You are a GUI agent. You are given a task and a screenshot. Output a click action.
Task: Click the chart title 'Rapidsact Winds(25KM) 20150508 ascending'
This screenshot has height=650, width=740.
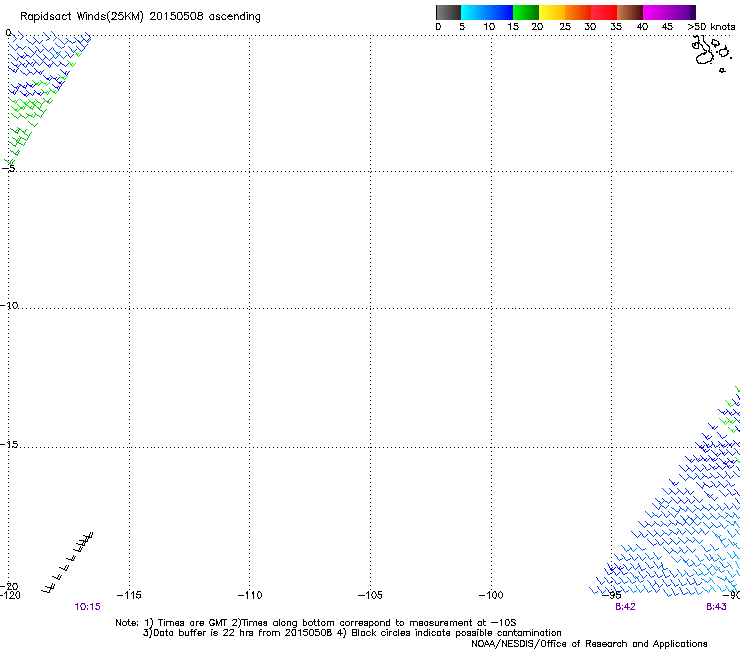(140, 17)
